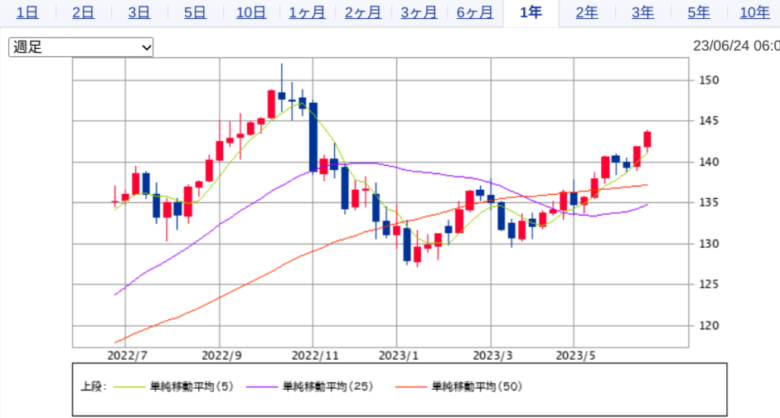Click the 145 price axis label
780x418 pixels.
708,121
